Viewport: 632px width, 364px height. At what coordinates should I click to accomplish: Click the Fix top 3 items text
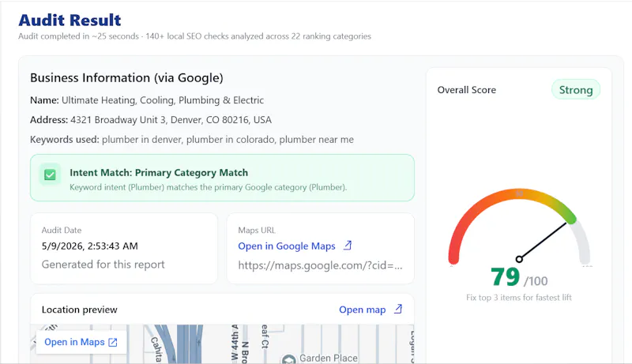point(519,298)
